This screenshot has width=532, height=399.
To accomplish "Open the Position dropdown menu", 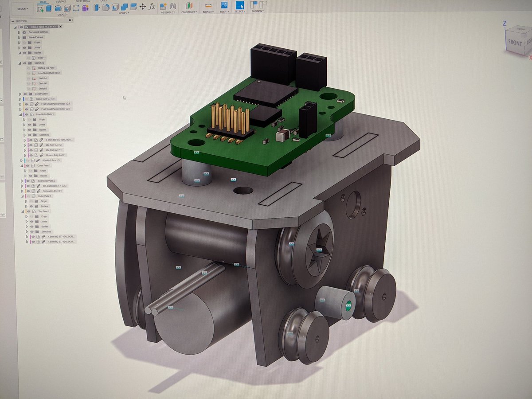I will point(257,11).
